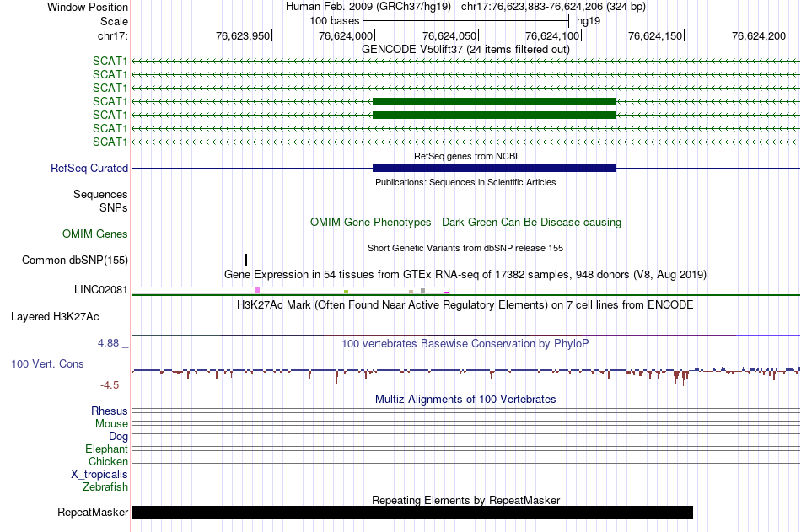Open Multiz Alignments of 100 Vertebrates title
801x532 pixels.
(465, 399)
